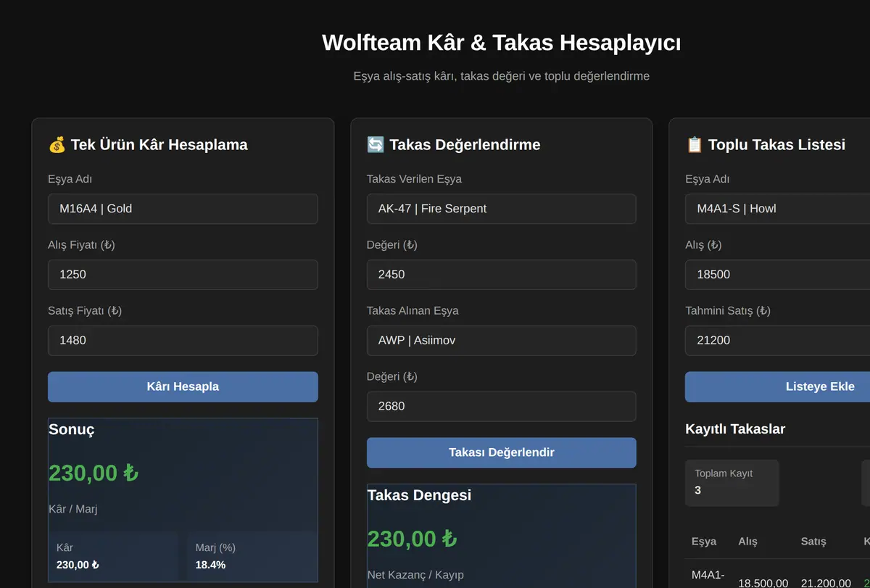Click the money bag icon beside Tek Ürün Kâr Hesaplama
The height and width of the screenshot is (588, 870).
[57, 145]
